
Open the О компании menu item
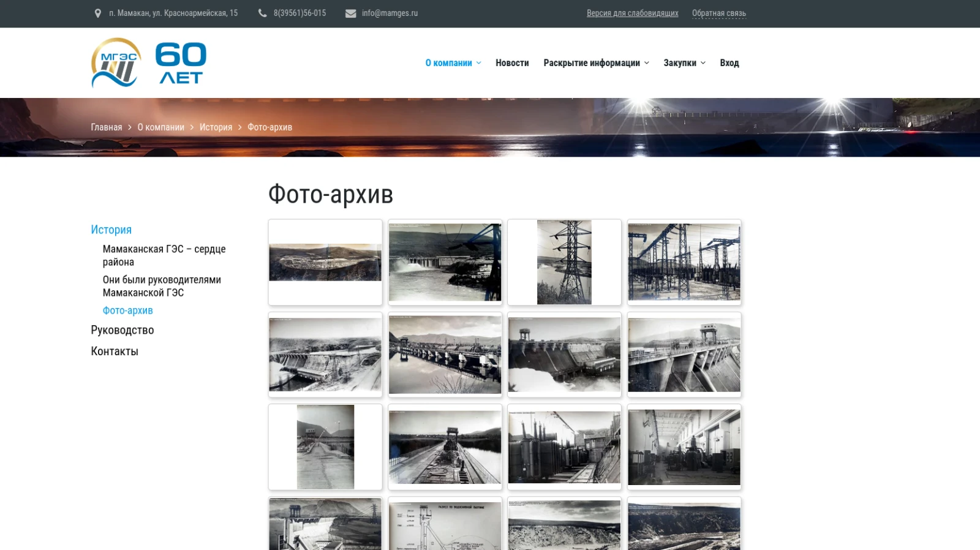(x=448, y=63)
